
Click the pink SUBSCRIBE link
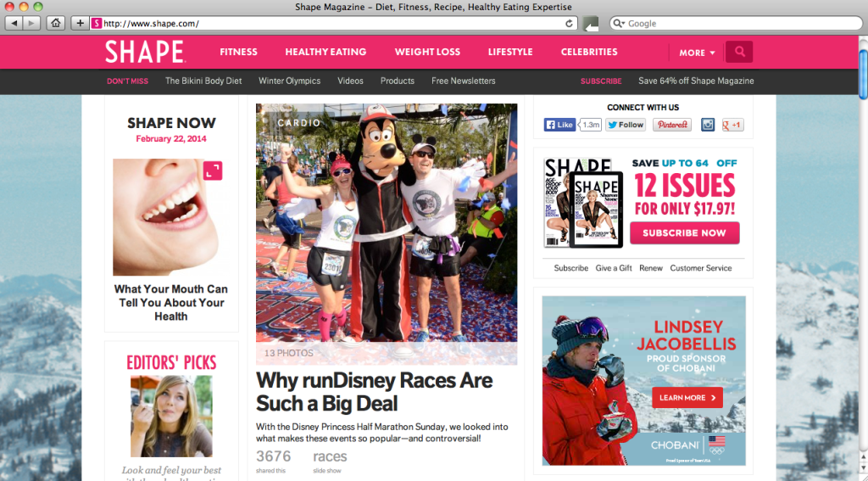tap(601, 81)
